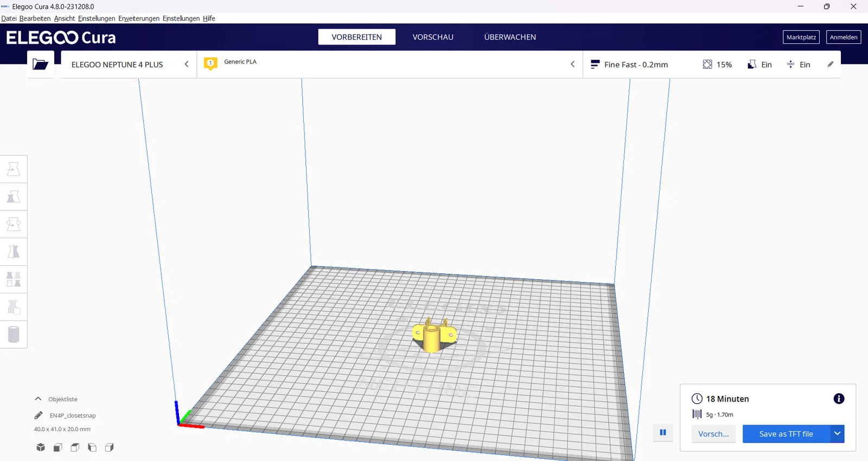Image resolution: width=868 pixels, height=461 pixels.
Task: Click the print time clock icon
Action: [697, 399]
